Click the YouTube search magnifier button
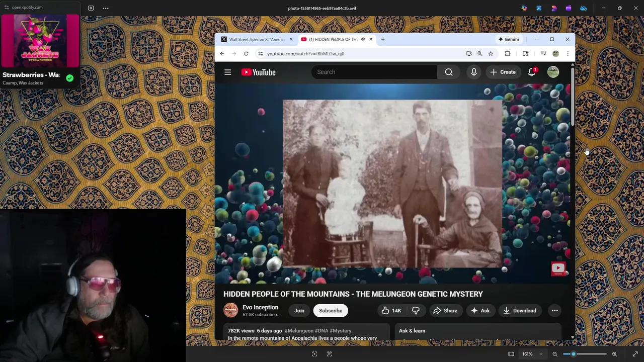The width and height of the screenshot is (644, 362). pos(448,72)
